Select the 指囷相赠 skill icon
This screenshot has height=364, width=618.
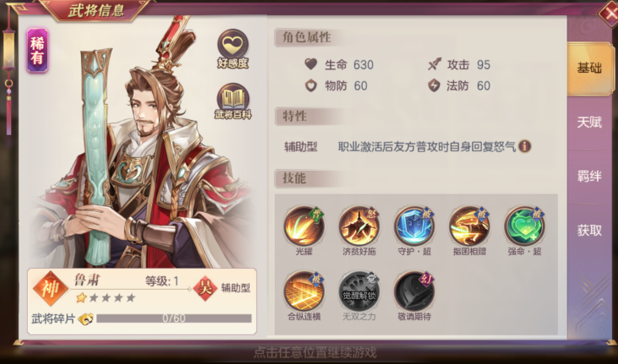(x=469, y=226)
